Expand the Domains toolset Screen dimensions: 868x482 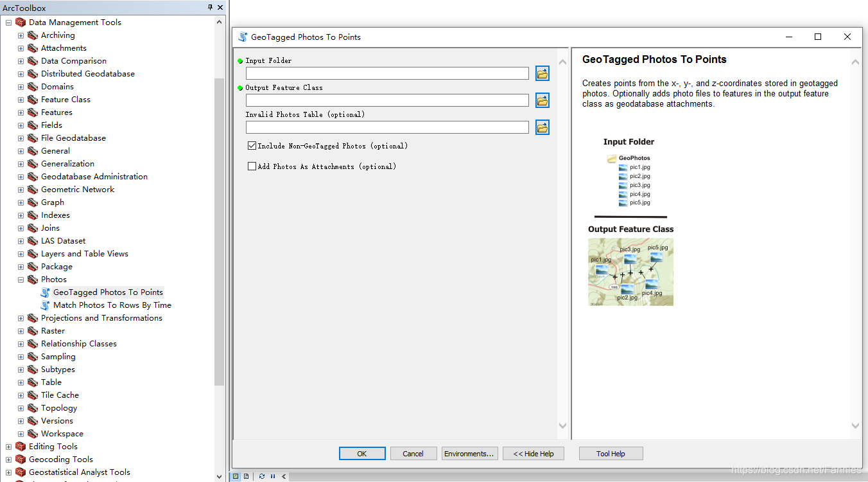21,87
